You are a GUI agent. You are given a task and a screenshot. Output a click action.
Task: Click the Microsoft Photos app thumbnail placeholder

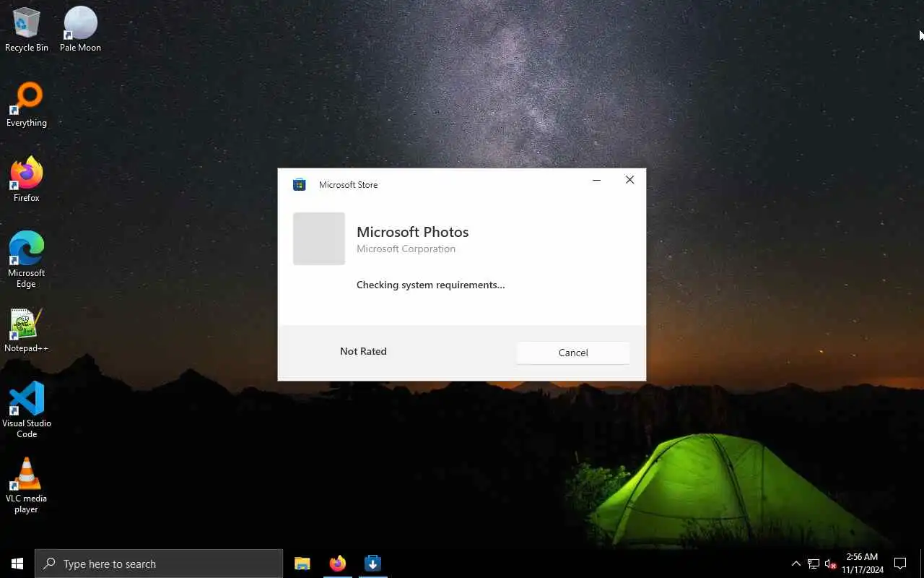(319, 238)
